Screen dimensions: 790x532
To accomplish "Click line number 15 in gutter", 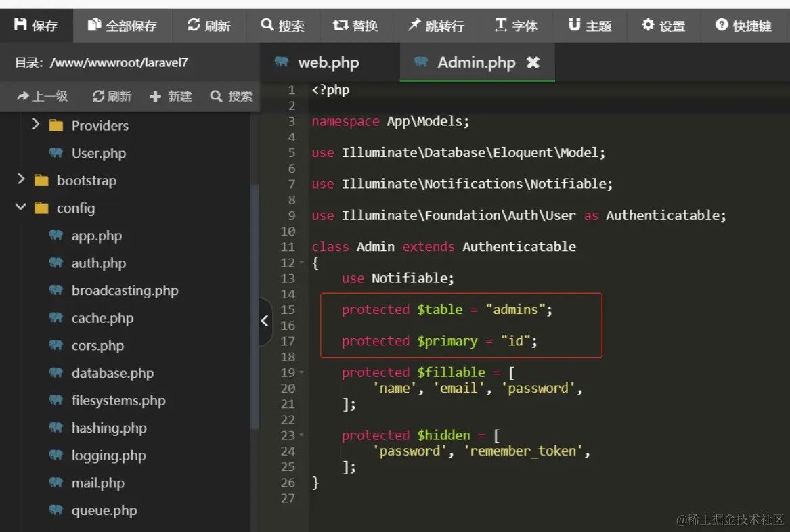I will (x=288, y=310).
